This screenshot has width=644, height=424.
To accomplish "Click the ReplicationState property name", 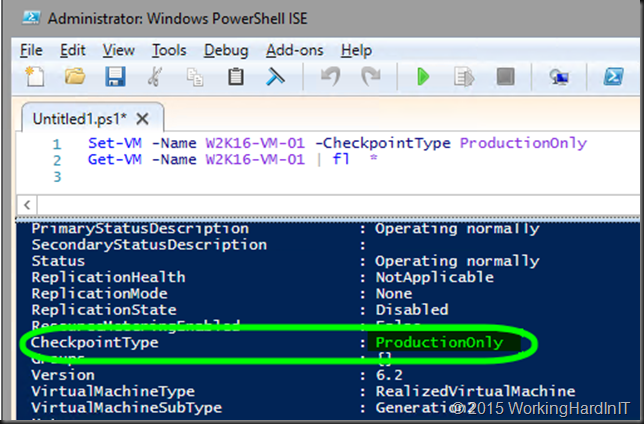I will click(x=104, y=309).
